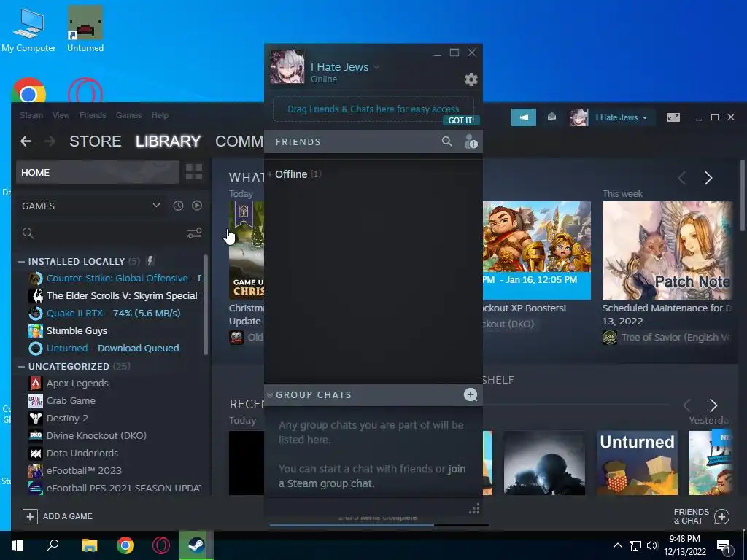Open the Steam inbox envelope icon
The width and height of the screenshot is (747, 560).
[x=551, y=117]
